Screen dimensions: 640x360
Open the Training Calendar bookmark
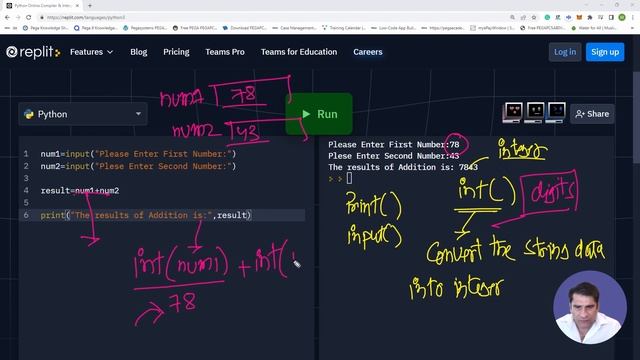pyautogui.click(x=344, y=28)
